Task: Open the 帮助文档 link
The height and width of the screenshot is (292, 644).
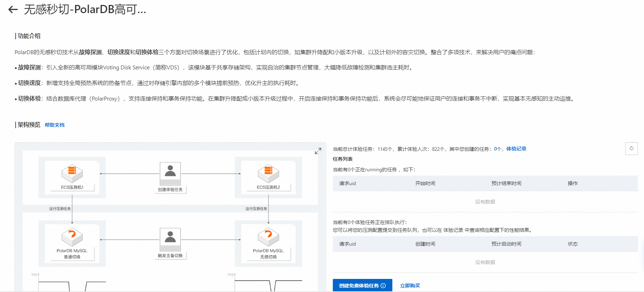Action: coord(55,125)
